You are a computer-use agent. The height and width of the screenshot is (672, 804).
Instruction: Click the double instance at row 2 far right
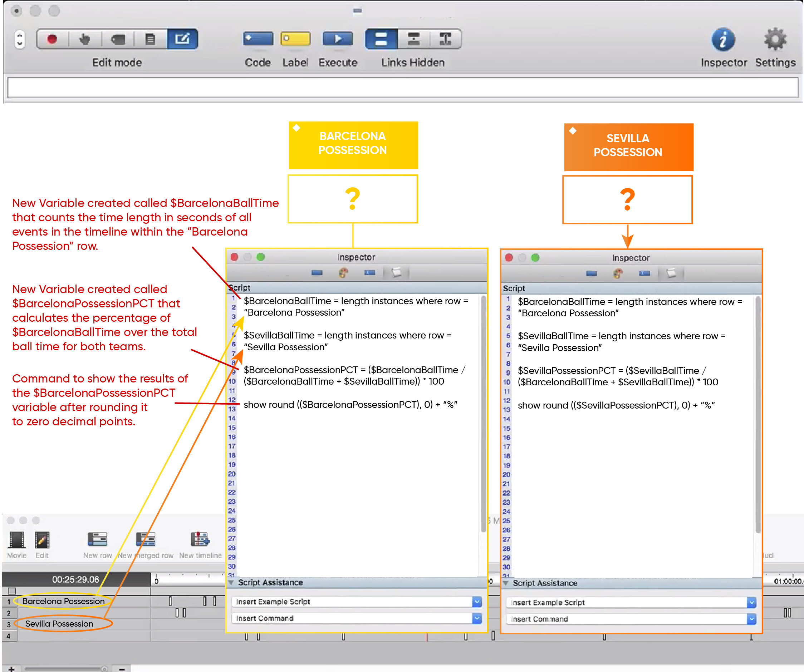click(787, 613)
